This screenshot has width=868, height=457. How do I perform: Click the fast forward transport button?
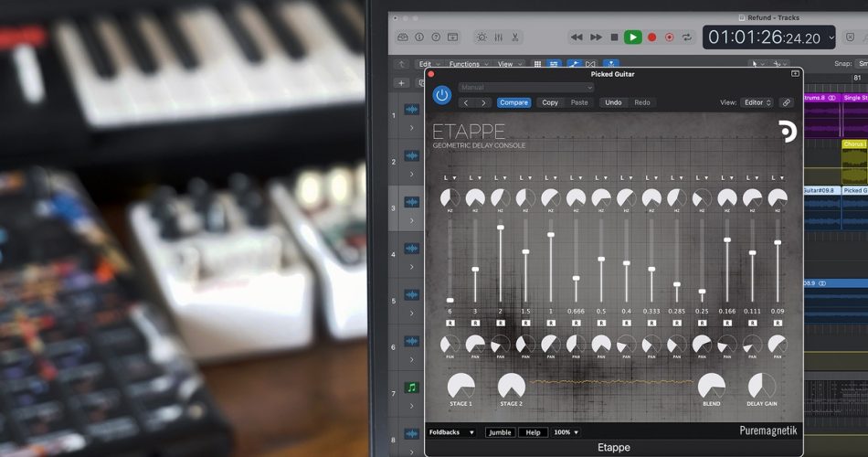(x=596, y=37)
